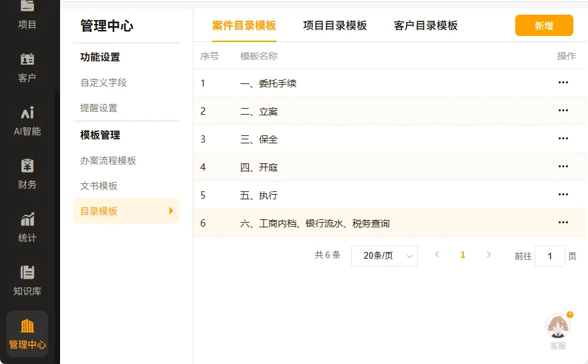
Task: Open 文书模板 in the side menu
Action: coord(99,186)
